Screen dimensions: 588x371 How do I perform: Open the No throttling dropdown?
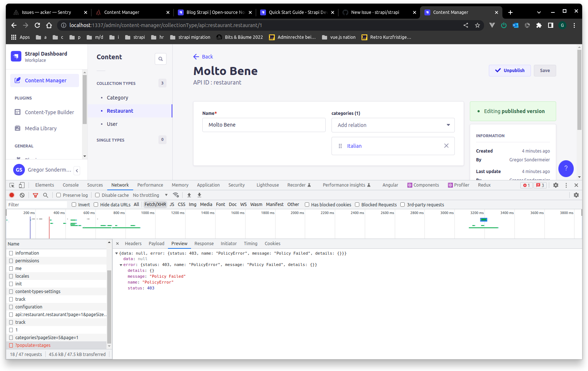coord(148,195)
